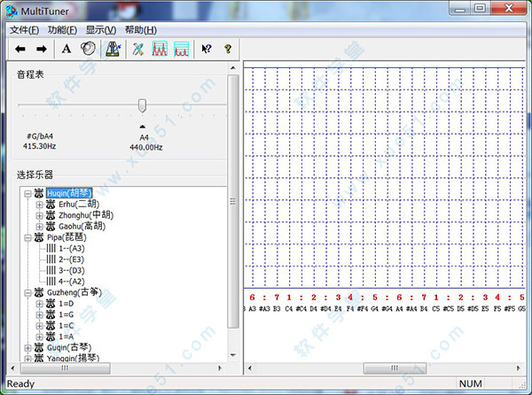Click the pitch slider thumb at A4
The width and height of the screenshot is (532, 395).
pyautogui.click(x=142, y=105)
